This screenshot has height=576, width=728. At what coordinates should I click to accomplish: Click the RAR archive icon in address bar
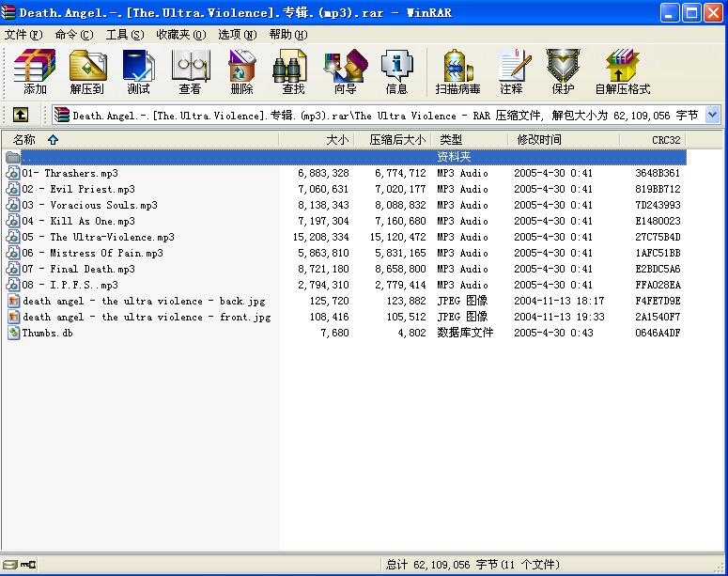click(61, 115)
